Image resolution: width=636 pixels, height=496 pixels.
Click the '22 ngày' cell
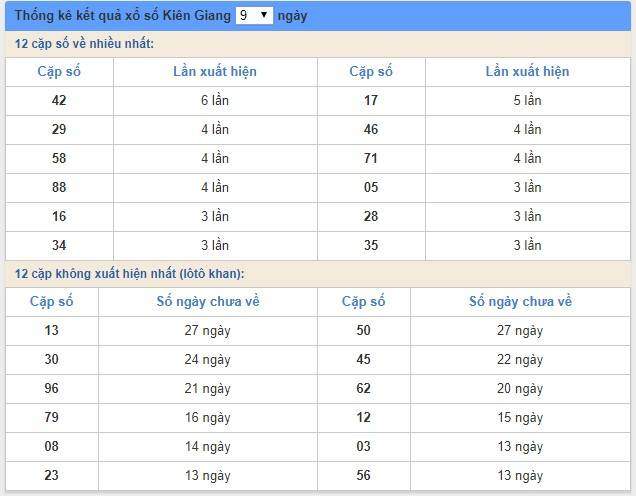520,360
